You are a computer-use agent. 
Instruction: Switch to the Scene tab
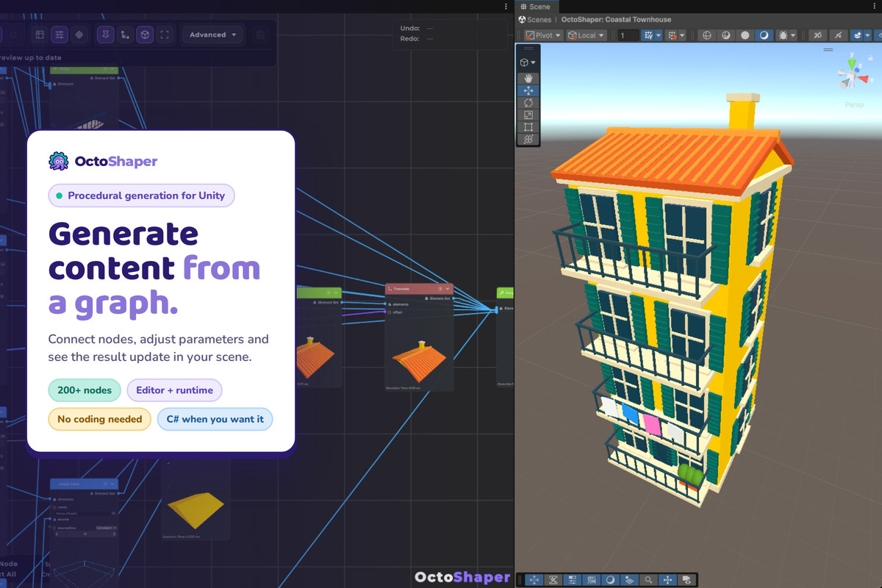(x=535, y=7)
